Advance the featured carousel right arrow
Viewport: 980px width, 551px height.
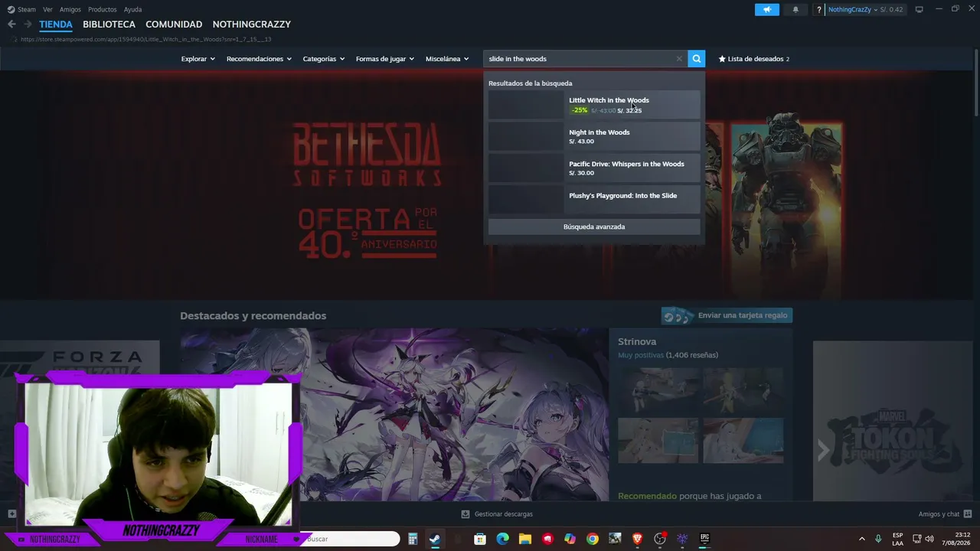[x=823, y=450]
